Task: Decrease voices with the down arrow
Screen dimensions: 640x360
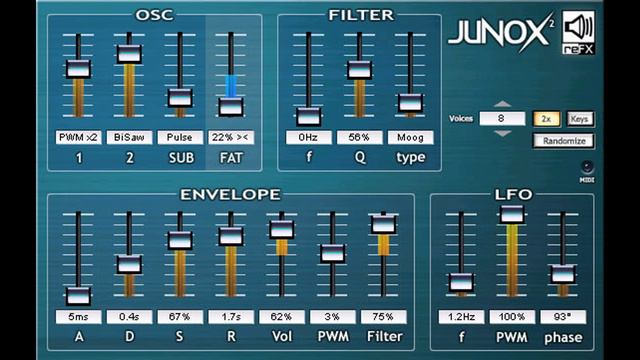Action: tap(502, 133)
